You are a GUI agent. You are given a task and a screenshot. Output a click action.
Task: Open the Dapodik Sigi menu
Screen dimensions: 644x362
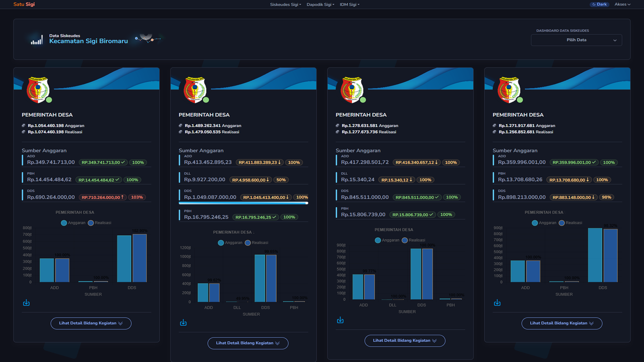click(x=320, y=4)
